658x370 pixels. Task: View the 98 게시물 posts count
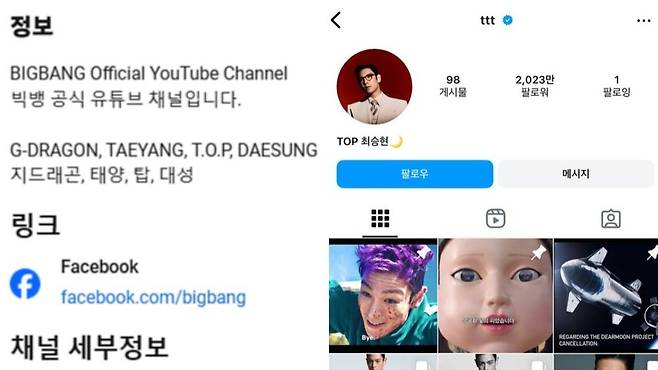(x=453, y=86)
